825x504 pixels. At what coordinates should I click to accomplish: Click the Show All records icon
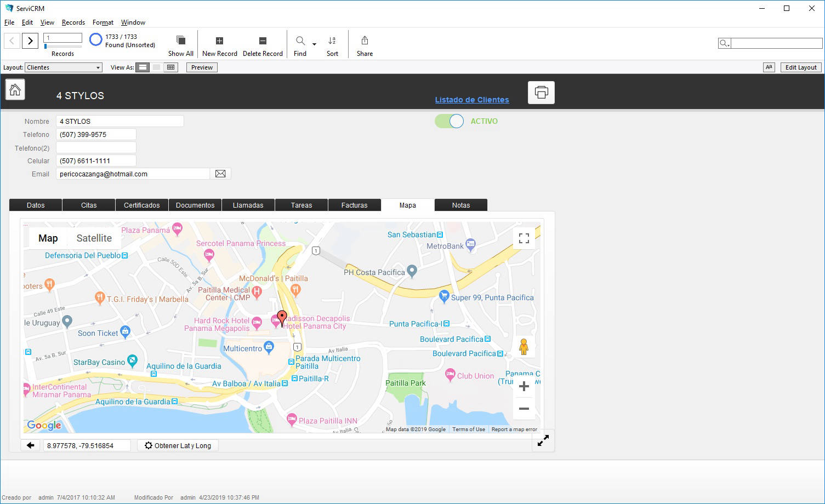pyautogui.click(x=180, y=41)
